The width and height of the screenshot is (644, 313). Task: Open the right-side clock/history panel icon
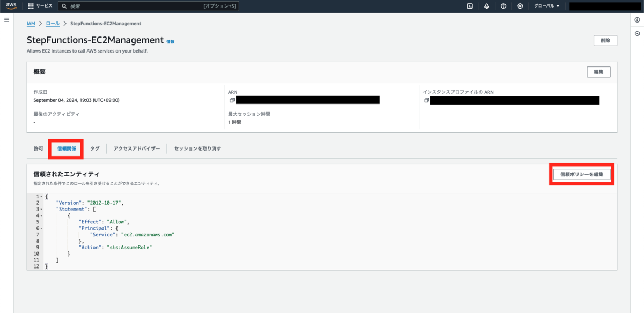click(x=637, y=33)
